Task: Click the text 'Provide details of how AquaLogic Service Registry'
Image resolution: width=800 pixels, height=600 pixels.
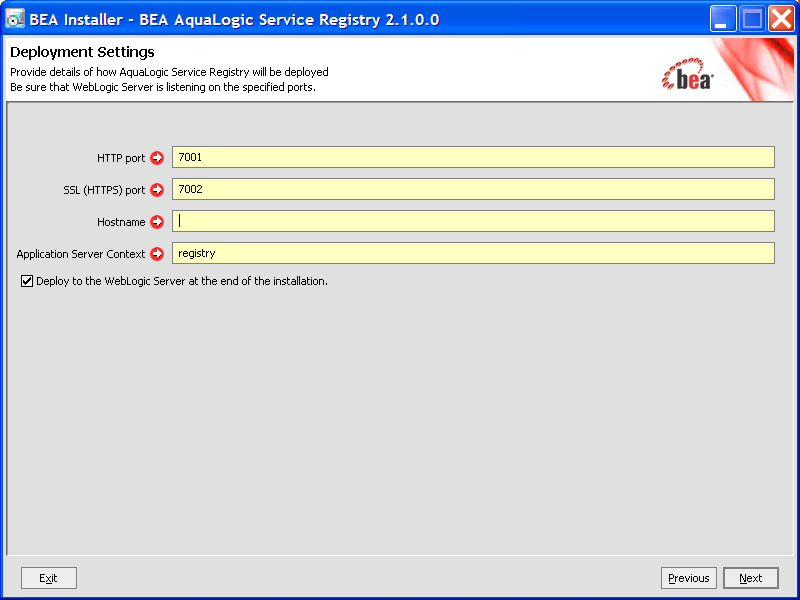Action: point(130,72)
